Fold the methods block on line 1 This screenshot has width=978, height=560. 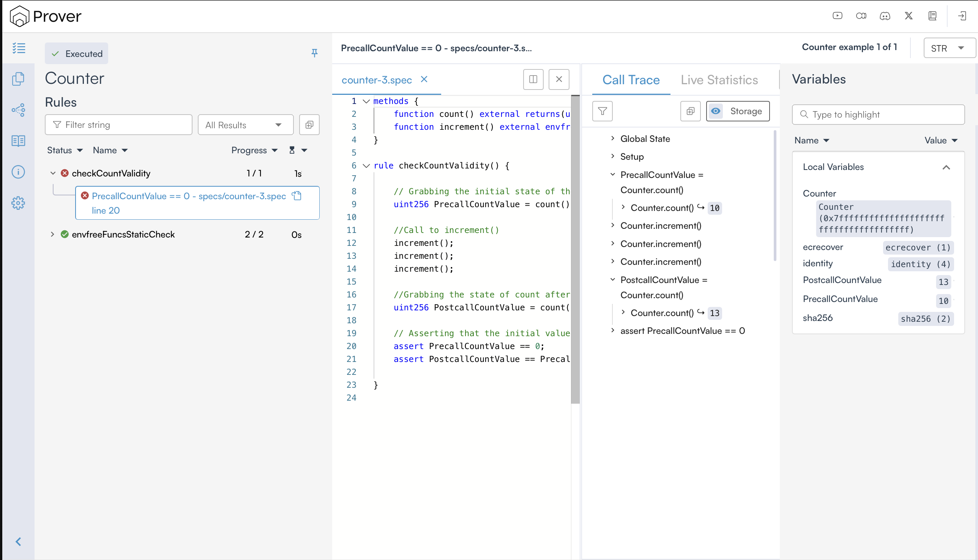click(x=366, y=101)
